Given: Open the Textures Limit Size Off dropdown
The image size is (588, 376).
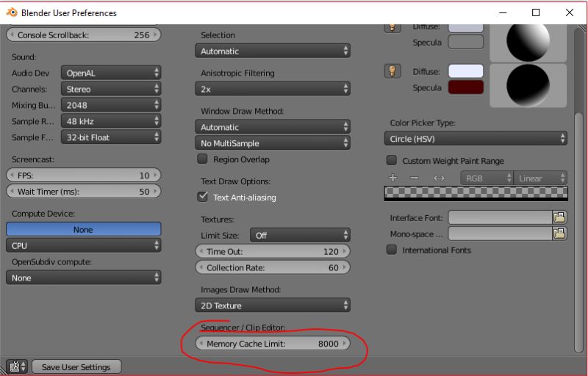Looking at the screenshot, I should point(300,235).
